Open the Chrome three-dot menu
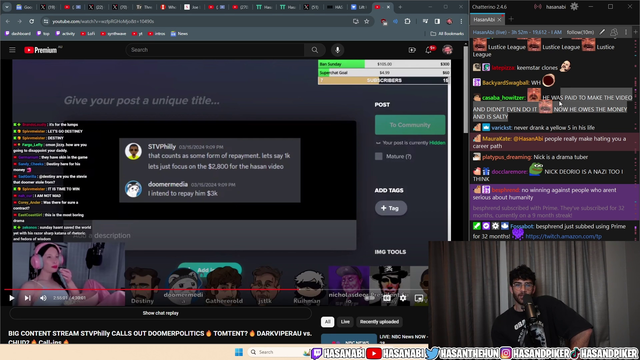The height and width of the screenshot is (360, 640). [x=461, y=21]
